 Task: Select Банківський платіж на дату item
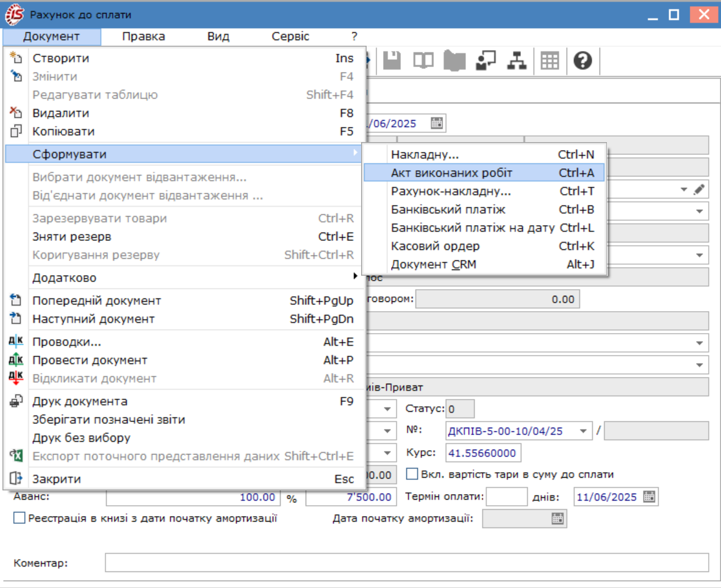484,228
